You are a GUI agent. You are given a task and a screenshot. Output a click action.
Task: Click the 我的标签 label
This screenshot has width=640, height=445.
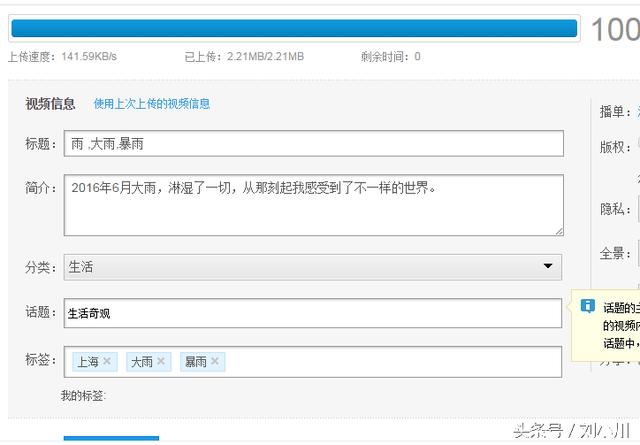point(83,396)
